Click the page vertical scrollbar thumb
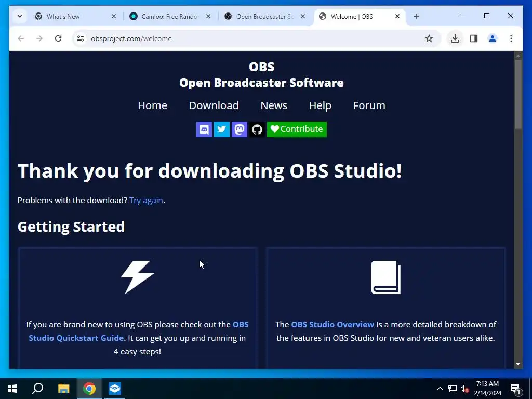532x399 pixels. pyautogui.click(x=518, y=95)
